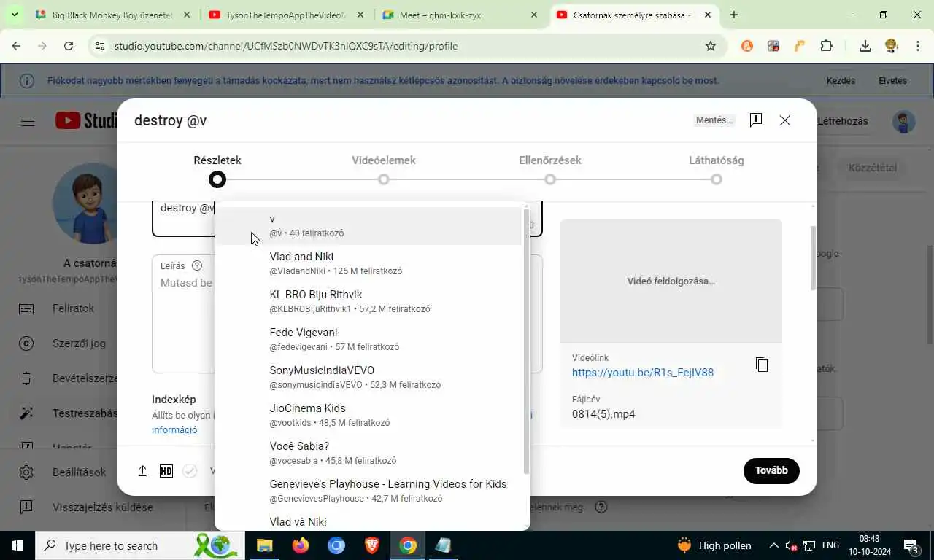Click the video processing preview thumbnail
The width and height of the screenshot is (934, 560).
(671, 281)
